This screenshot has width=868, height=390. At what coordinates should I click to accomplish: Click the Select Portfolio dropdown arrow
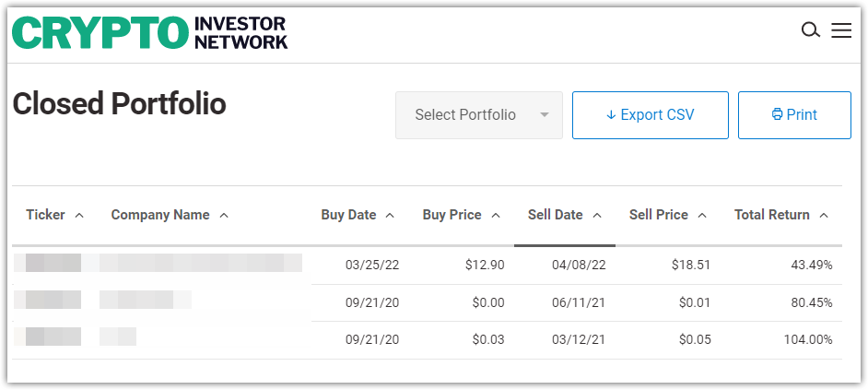(x=545, y=115)
